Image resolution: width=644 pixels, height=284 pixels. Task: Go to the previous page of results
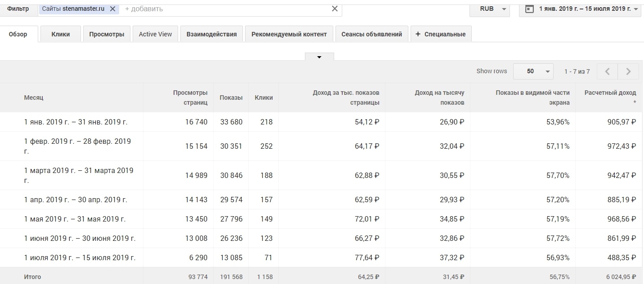click(x=608, y=71)
